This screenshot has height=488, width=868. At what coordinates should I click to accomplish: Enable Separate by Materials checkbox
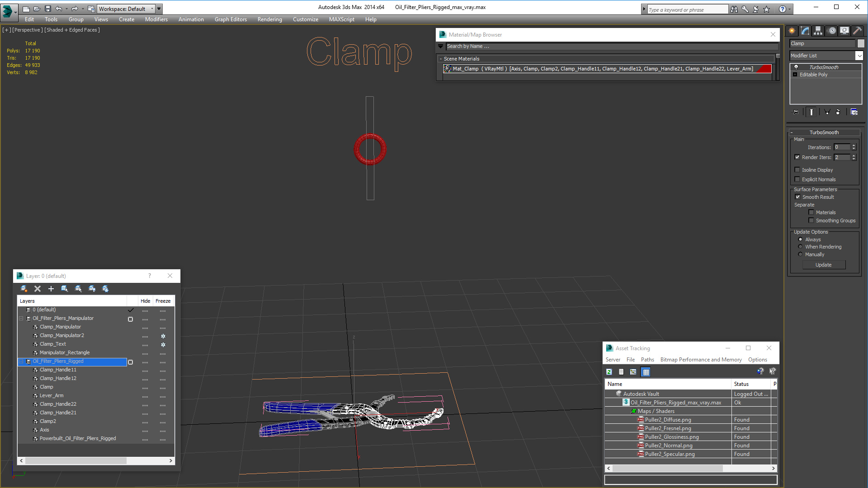811,212
